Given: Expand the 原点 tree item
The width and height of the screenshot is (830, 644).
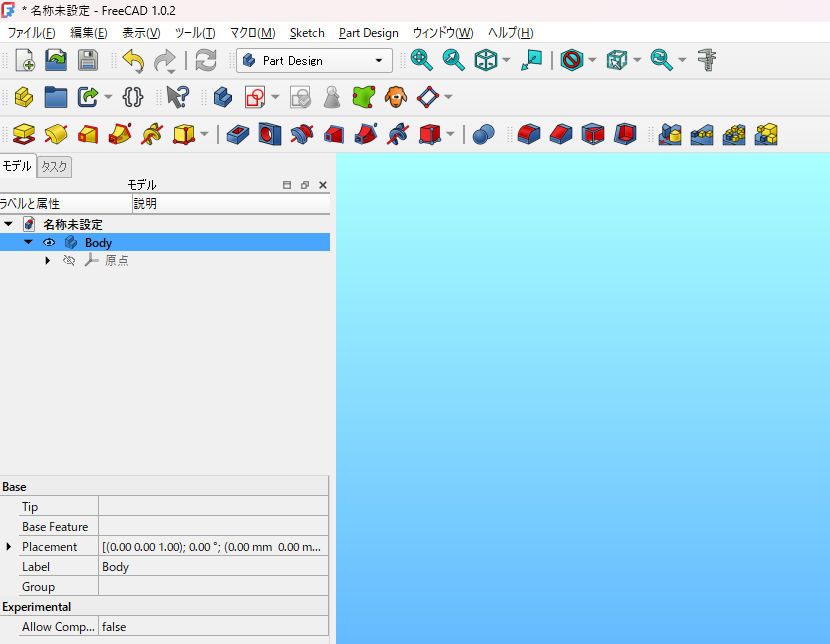Looking at the screenshot, I should coord(48,261).
